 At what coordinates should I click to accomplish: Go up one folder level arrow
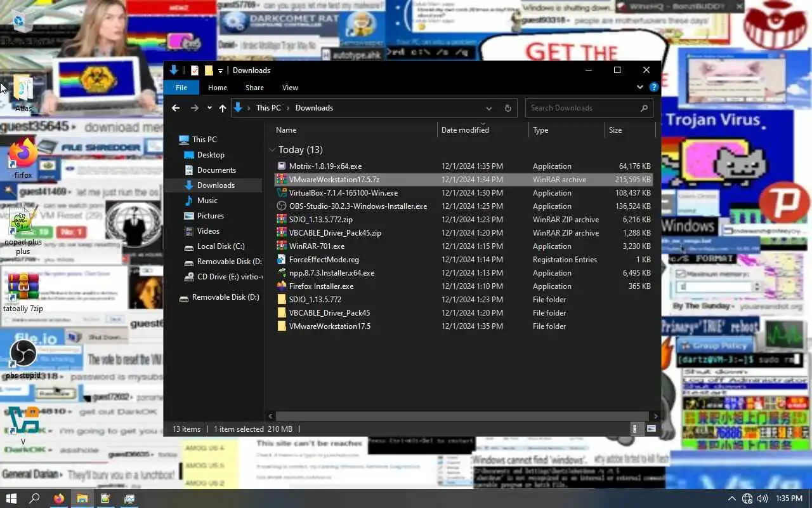click(x=223, y=108)
